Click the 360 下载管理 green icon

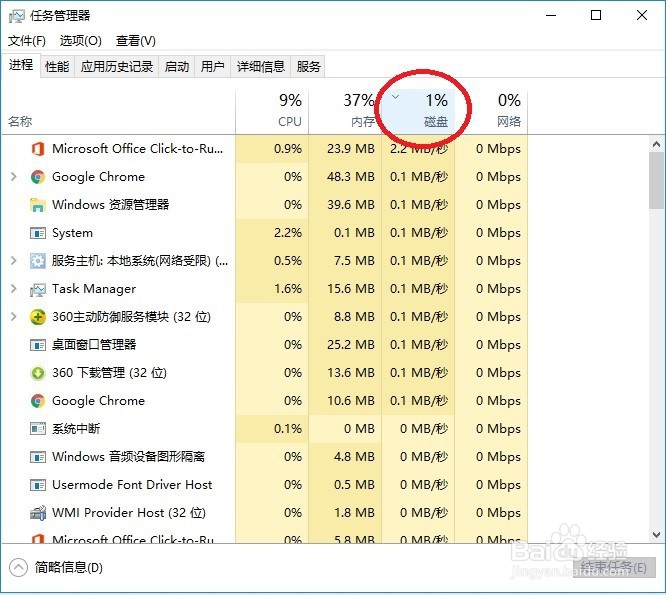point(38,373)
